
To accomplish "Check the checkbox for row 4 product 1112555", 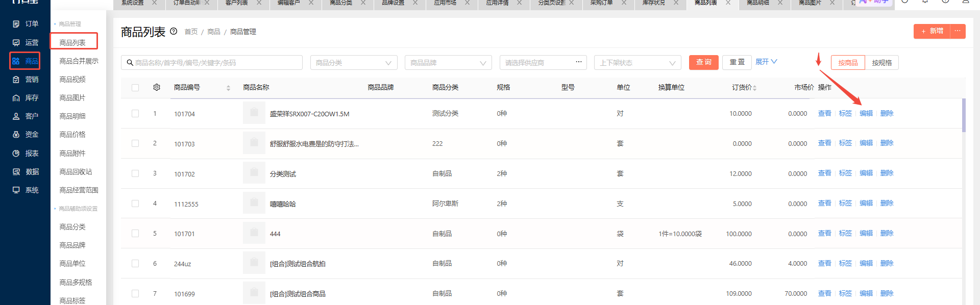I will point(135,204).
